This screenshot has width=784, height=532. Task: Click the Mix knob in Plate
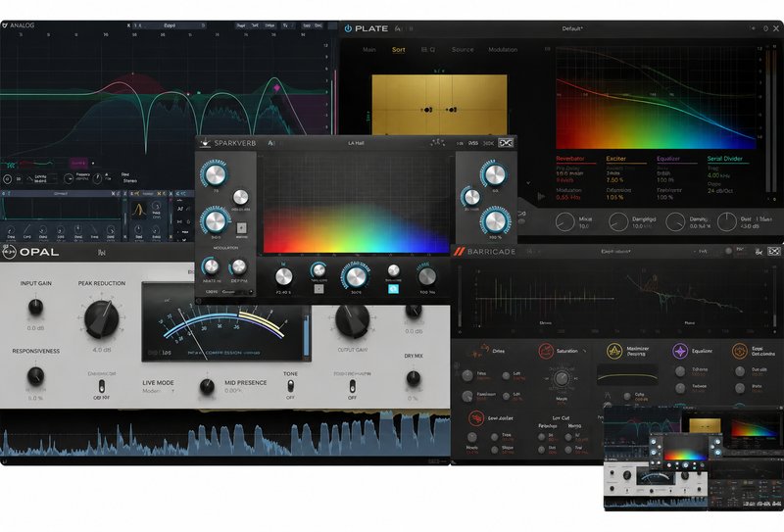click(565, 222)
